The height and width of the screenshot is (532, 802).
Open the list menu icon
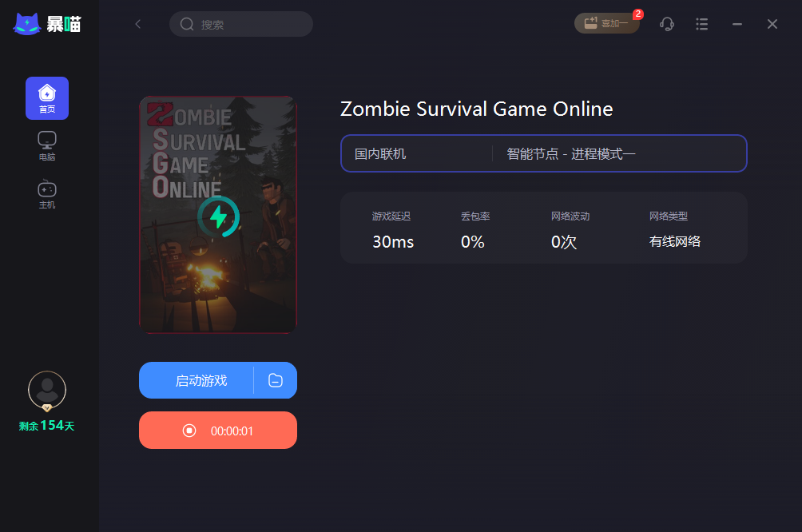point(701,24)
